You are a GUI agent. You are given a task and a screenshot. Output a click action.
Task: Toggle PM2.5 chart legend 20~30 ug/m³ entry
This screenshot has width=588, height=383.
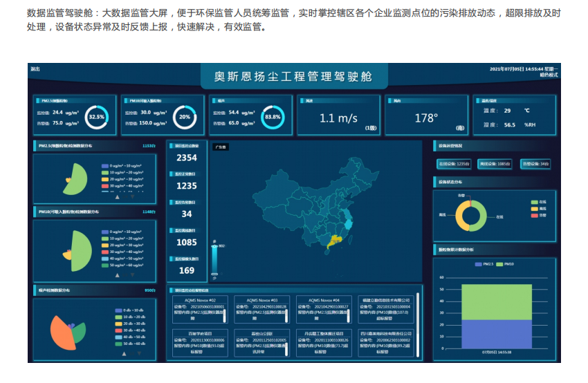tap(122, 179)
